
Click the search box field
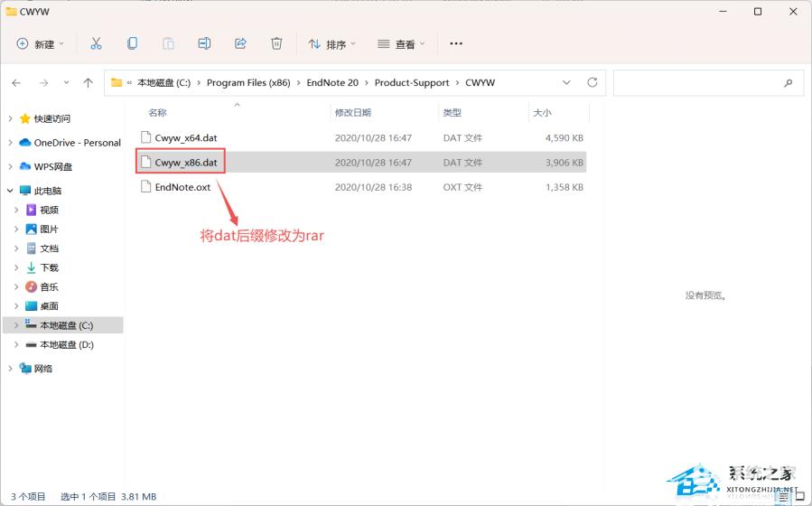tap(709, 83)
